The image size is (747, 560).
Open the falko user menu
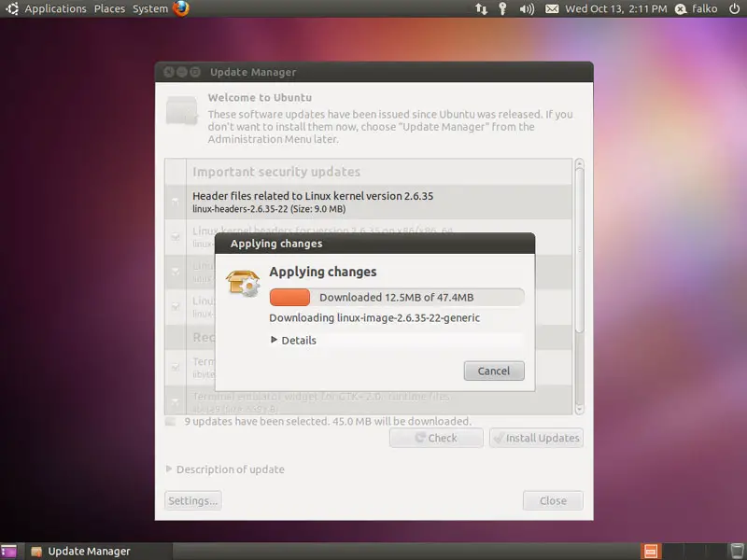click(x=705, y=8)
